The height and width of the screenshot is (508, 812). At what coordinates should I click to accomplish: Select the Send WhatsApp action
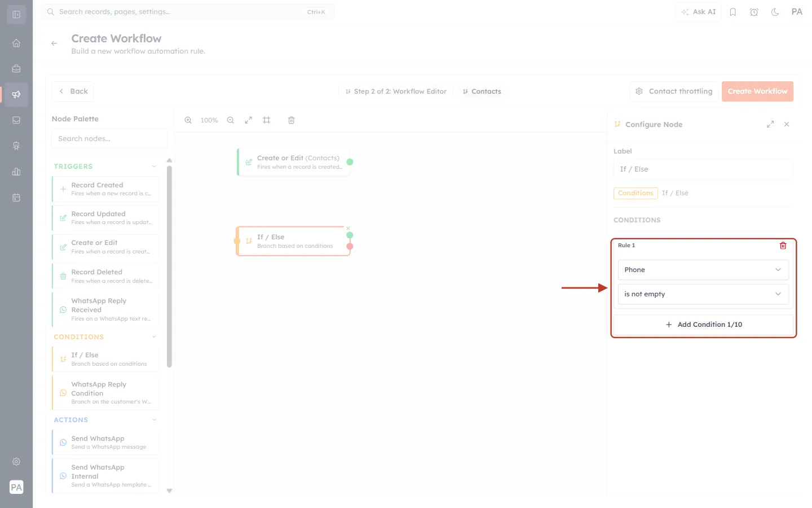click(105, 443)
